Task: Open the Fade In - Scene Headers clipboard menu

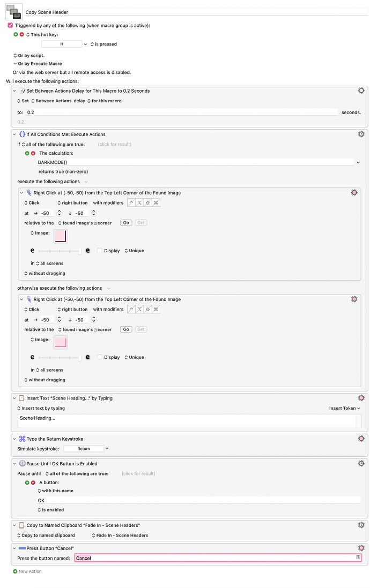Action: point(120,536)
